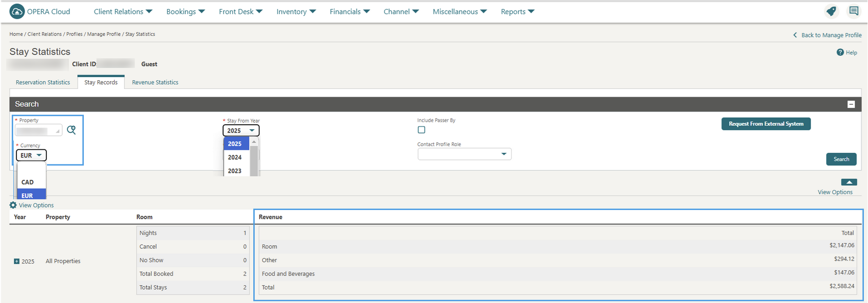Click the Manage Profile breadcrumb link
Image resolution: width=868 pixels, height=303 pixels.
104,34
